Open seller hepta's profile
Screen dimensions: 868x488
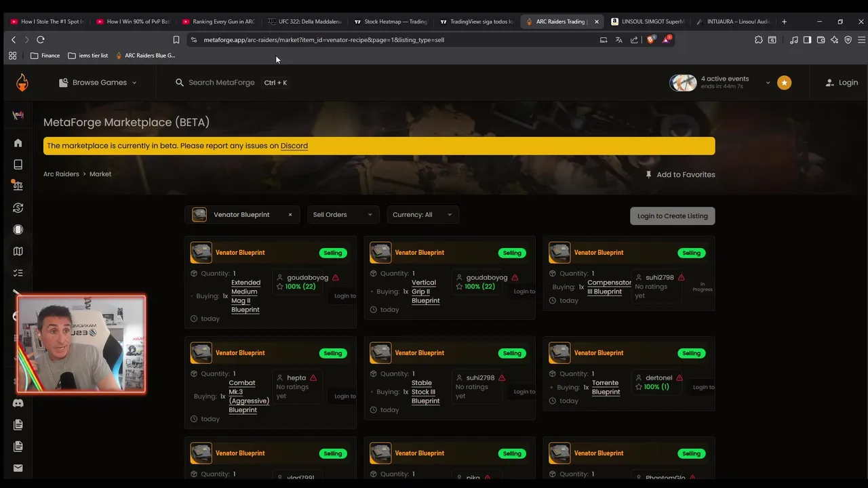tap(296, 378)
